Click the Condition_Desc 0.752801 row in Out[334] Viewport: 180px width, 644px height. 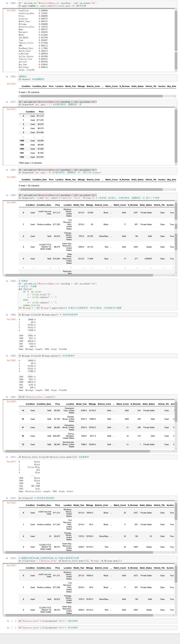click(33, 13)
